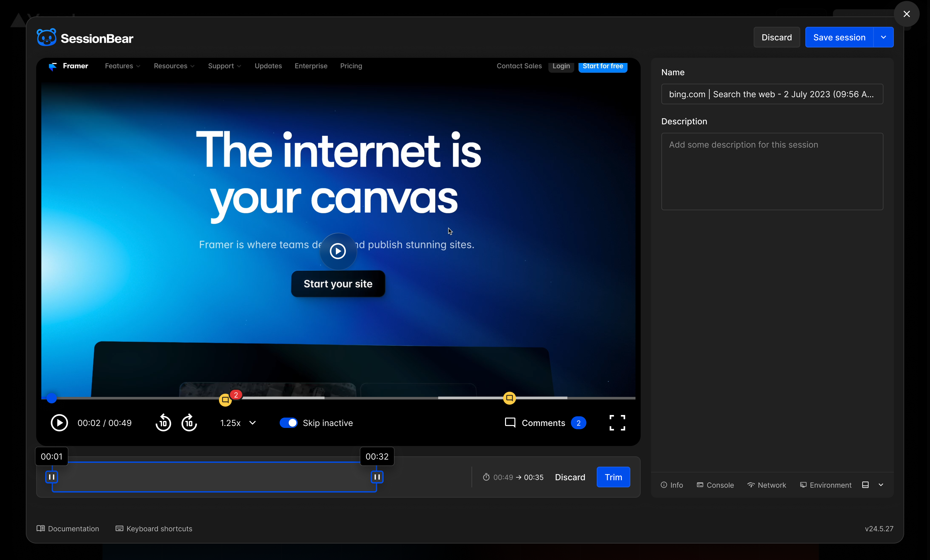This screenshot has height=560, width=930.
Task: Expand the devtools panel chevron
Action: coord(881,485)
